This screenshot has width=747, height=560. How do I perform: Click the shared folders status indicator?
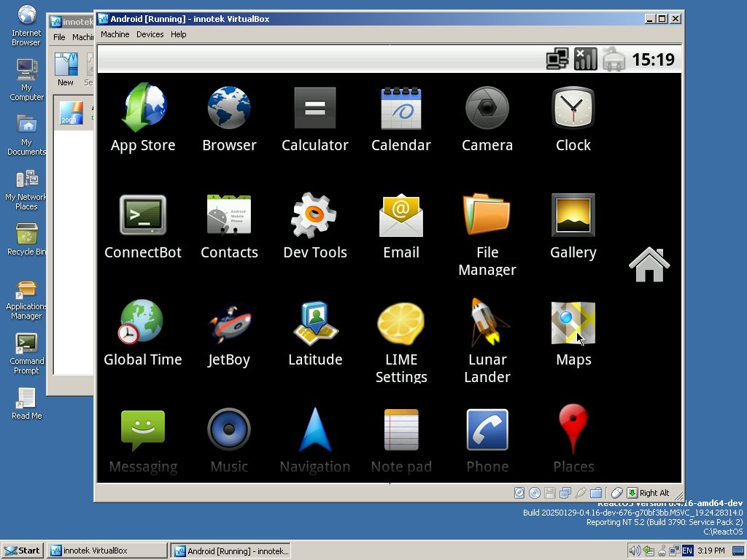[x=595, y=493]
